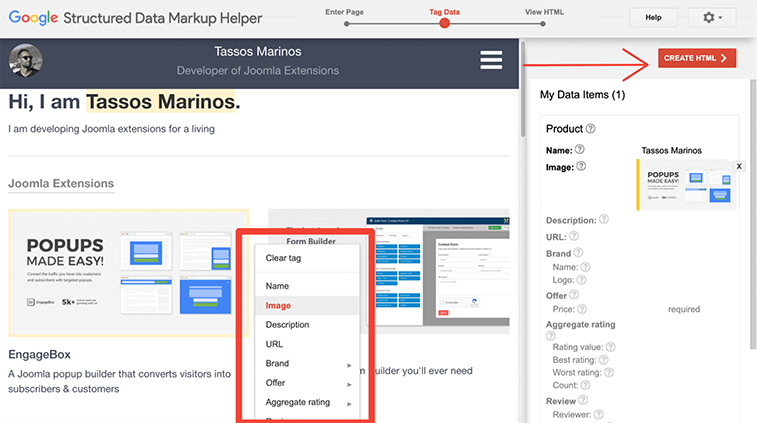
Task: Click the Joomla Extensions section heading
Action: 61,183
